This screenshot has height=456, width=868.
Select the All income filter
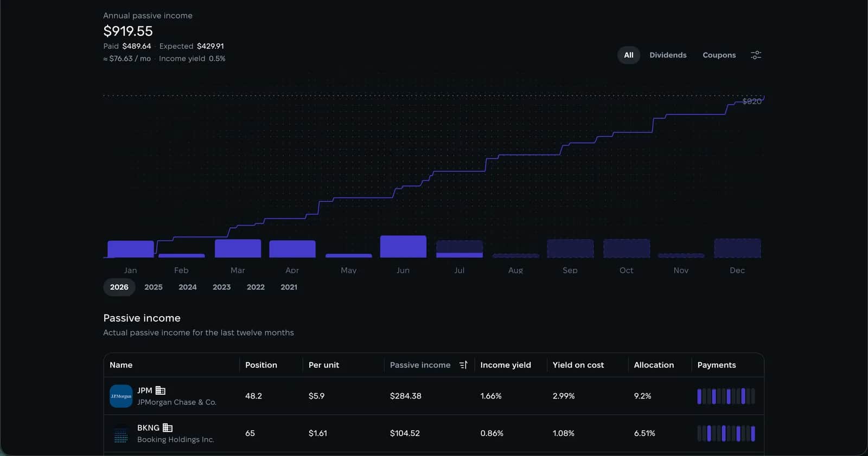pyautogui.click(x=629, y=55)
